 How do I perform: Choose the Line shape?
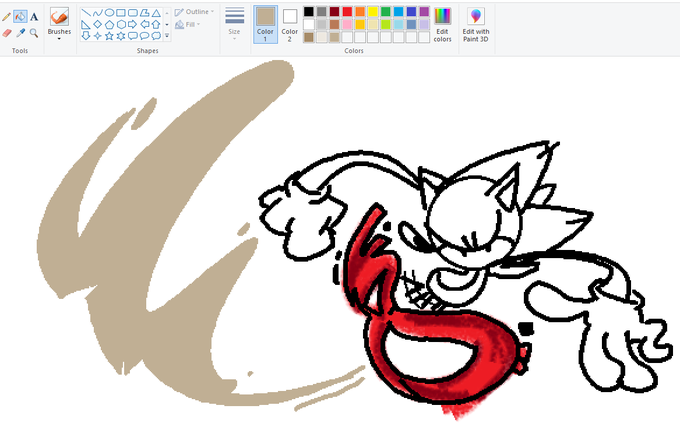[x=86, y=13]
